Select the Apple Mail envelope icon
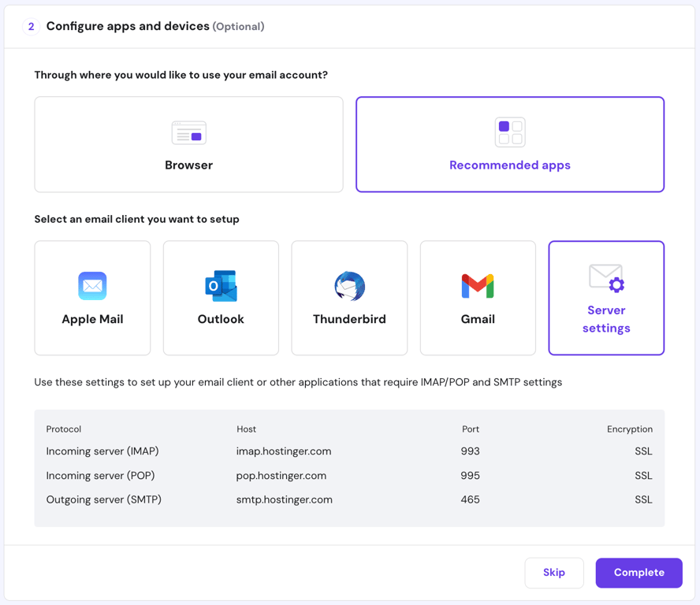Viewport: 700px width, 605px height. coord(92,285)
